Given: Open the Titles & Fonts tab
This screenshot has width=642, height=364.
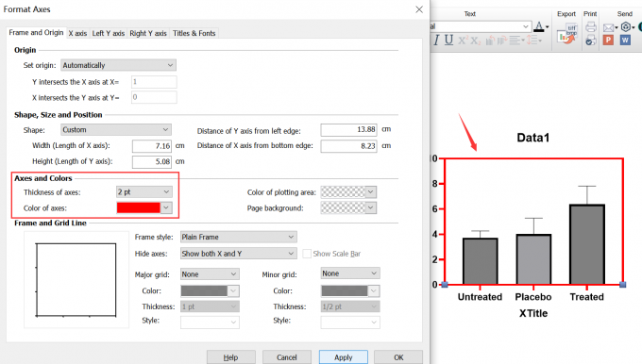Looking at the screenshot, I should [194, 33].
